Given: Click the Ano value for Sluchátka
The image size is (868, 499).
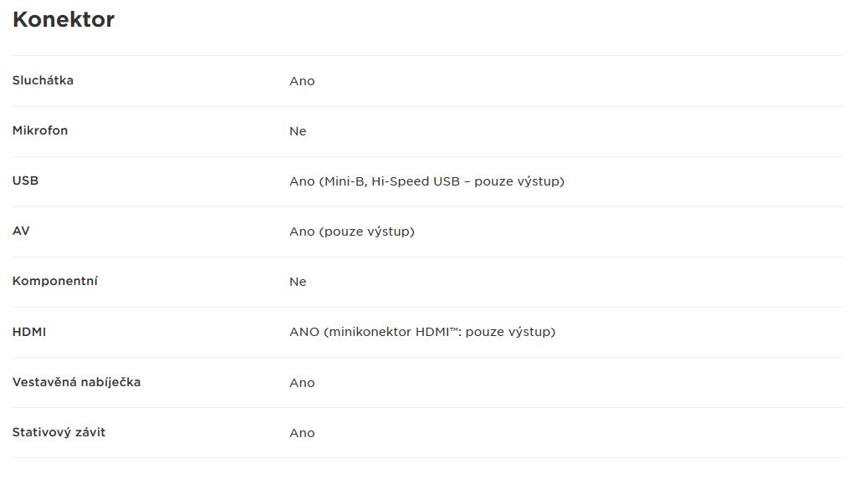Looking at the screenshot, I should point(302,81).
